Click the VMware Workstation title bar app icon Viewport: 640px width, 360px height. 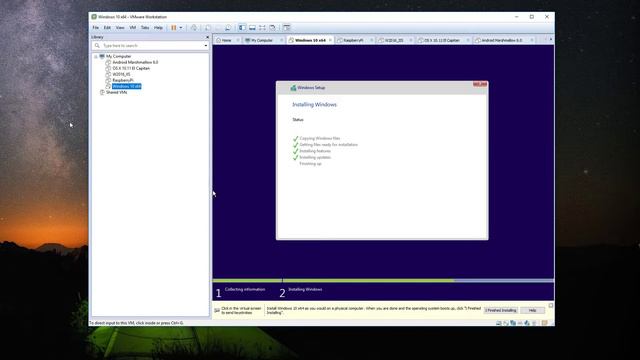94,17
